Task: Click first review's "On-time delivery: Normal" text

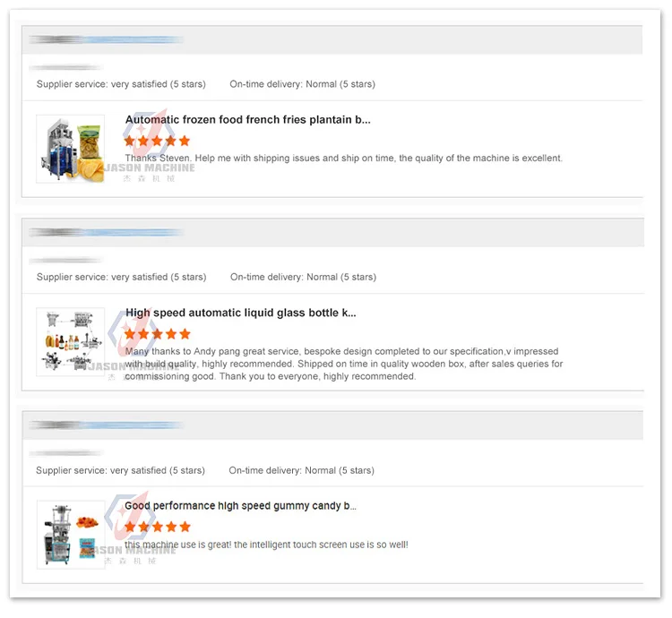Action: pos(302,84)
